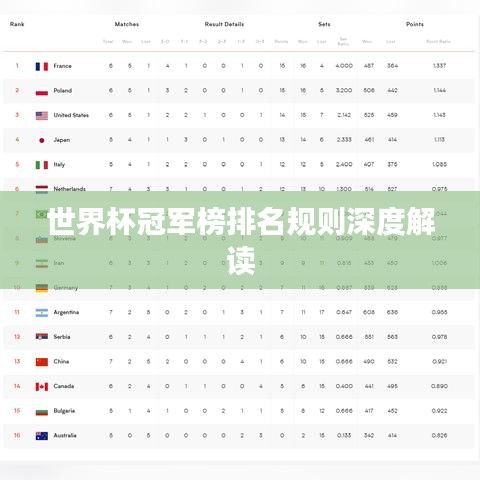Click the Australia flag icon
The image size is (480, 480).
coord(42,436)
